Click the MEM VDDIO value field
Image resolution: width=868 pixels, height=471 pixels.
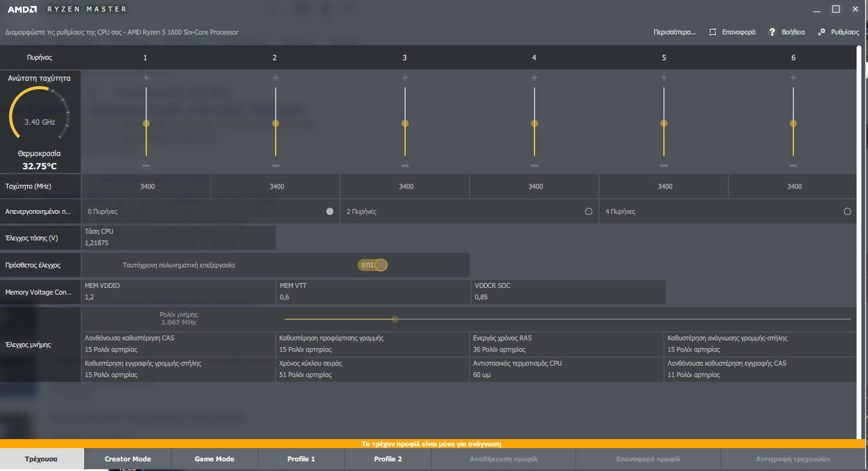179,292
